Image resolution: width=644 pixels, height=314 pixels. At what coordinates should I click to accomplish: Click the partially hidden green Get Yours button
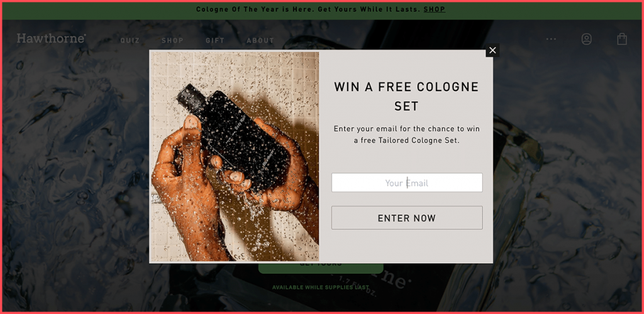[x=321, y=269]
